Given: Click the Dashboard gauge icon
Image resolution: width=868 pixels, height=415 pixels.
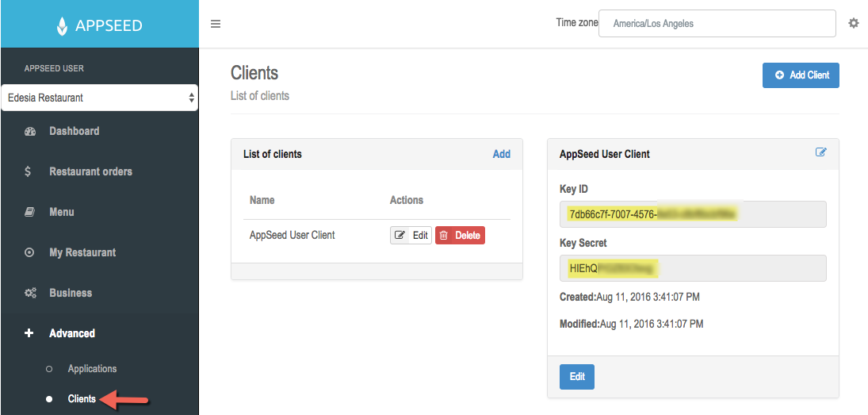Looking at the screenshot, I should [x=30, y=131].
